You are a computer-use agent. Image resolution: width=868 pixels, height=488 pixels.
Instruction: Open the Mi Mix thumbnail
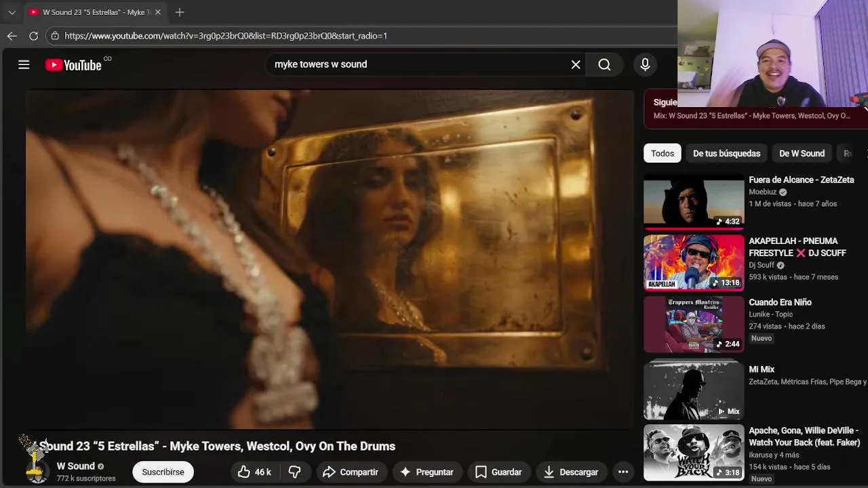(694, 390)
